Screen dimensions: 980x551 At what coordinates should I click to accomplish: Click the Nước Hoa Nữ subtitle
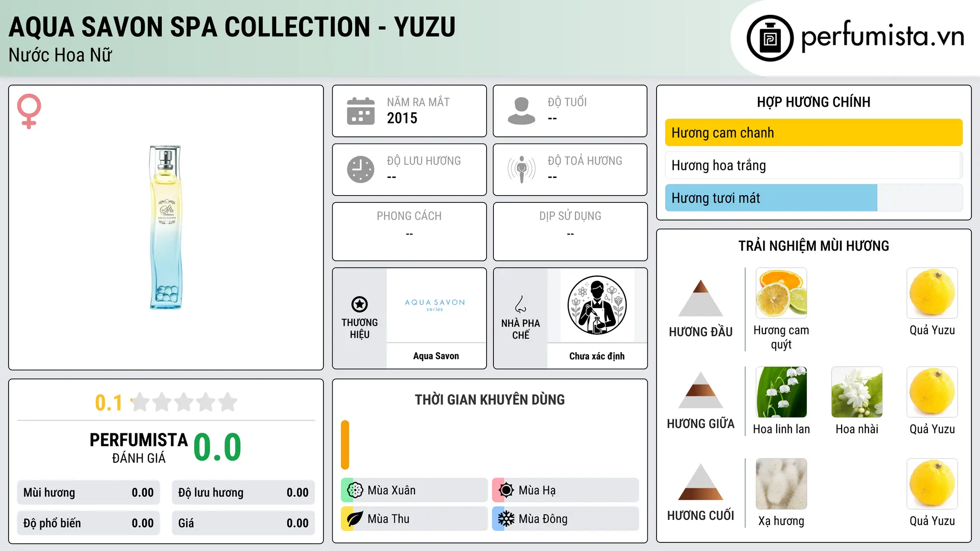pyautogui.click(x=60, y=55)
